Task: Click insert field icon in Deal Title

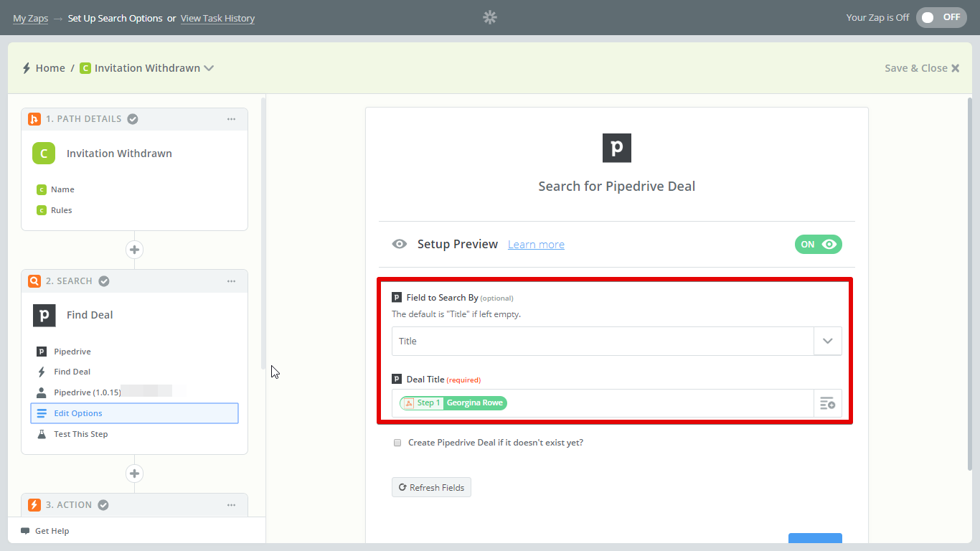Action: click(827, 403)
